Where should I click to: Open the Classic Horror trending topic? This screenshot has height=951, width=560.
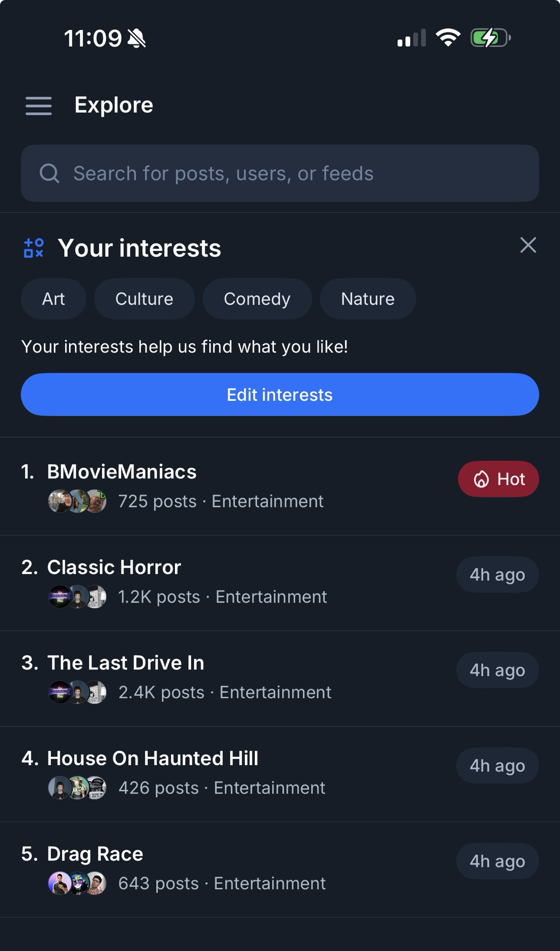tap(114, 567)
